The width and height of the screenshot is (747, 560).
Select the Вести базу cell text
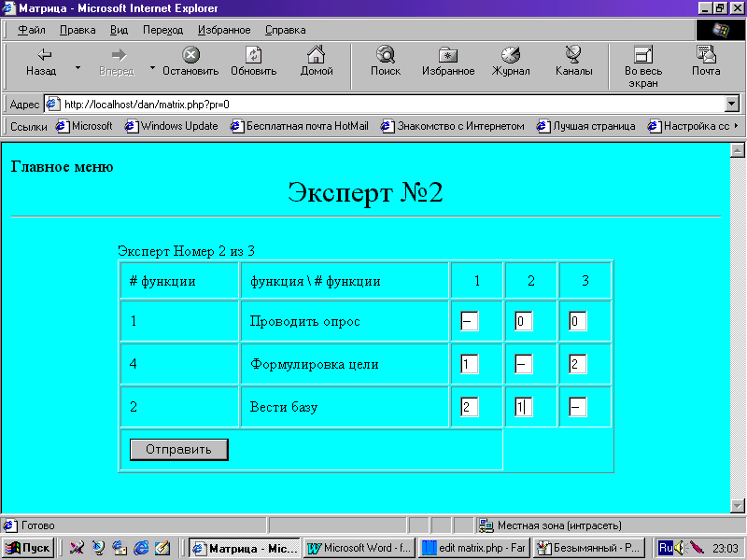pyautogui.click(x=284, y=407)
